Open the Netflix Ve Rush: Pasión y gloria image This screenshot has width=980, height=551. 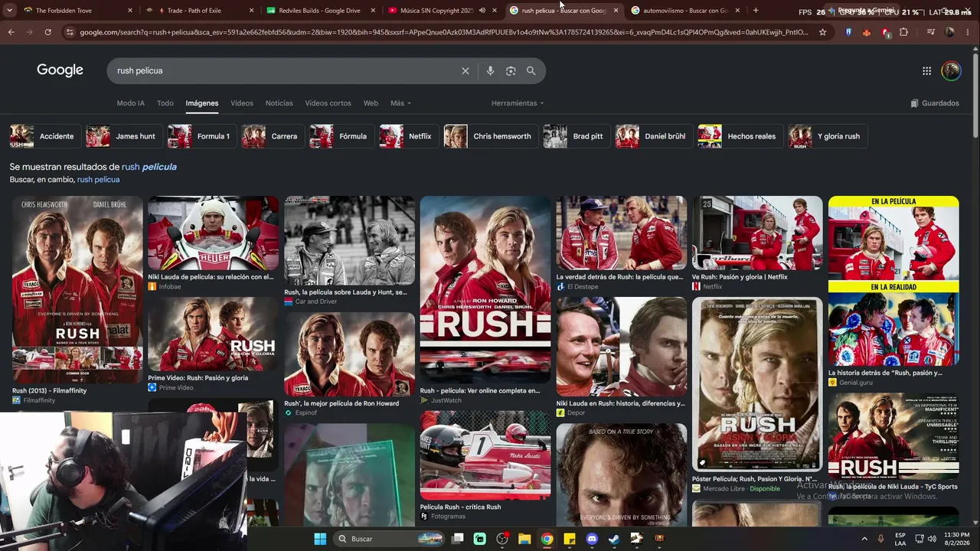[757, 233]
